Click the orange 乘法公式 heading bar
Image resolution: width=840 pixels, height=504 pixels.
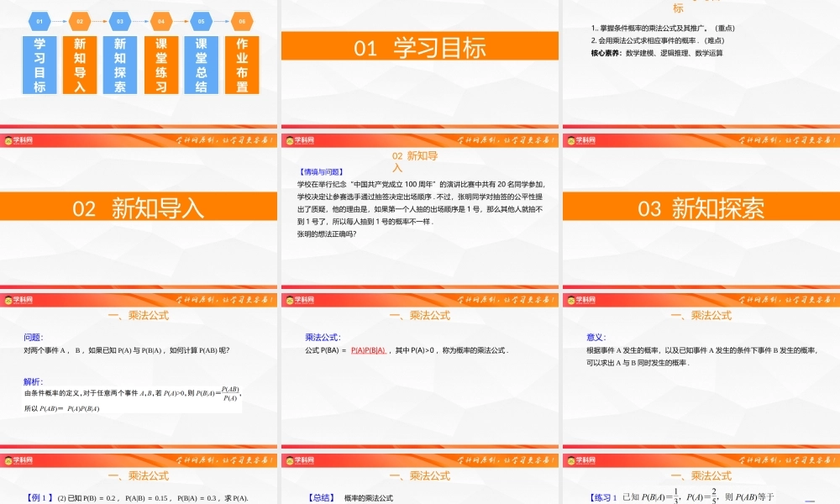pos(139,315)
